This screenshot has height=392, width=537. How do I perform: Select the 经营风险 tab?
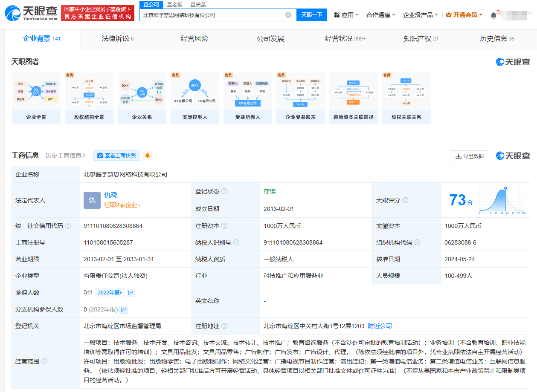tap(194, 39)
